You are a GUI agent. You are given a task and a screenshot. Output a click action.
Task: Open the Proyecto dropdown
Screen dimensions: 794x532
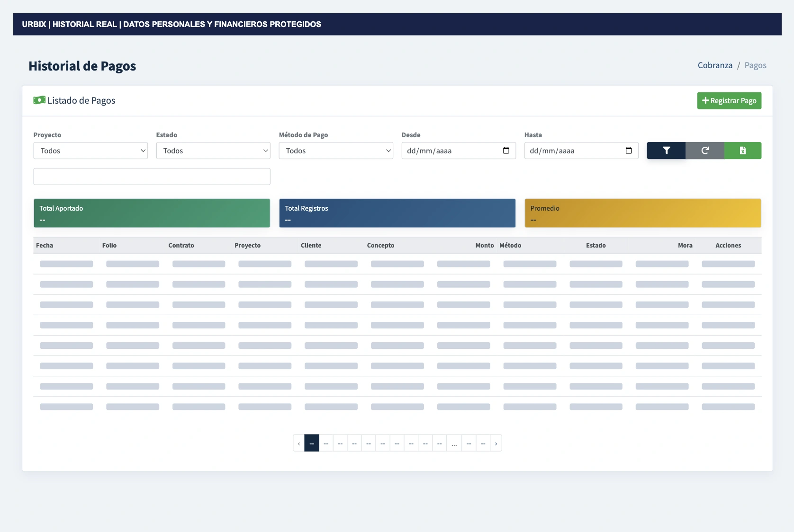pos(90,151)
